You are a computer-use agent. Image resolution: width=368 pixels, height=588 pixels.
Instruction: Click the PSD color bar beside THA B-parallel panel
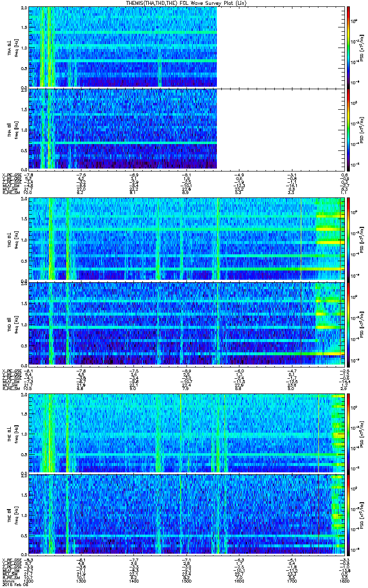point(348,129)
